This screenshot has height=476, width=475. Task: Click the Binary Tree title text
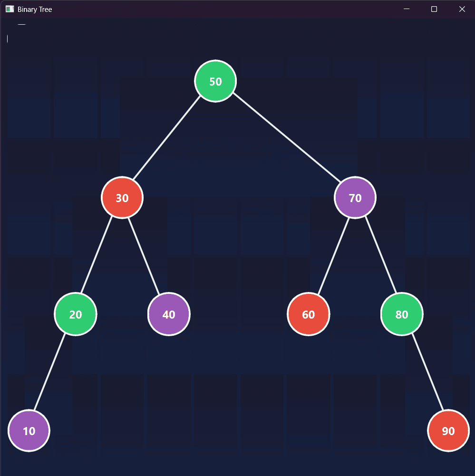(35, 10)
